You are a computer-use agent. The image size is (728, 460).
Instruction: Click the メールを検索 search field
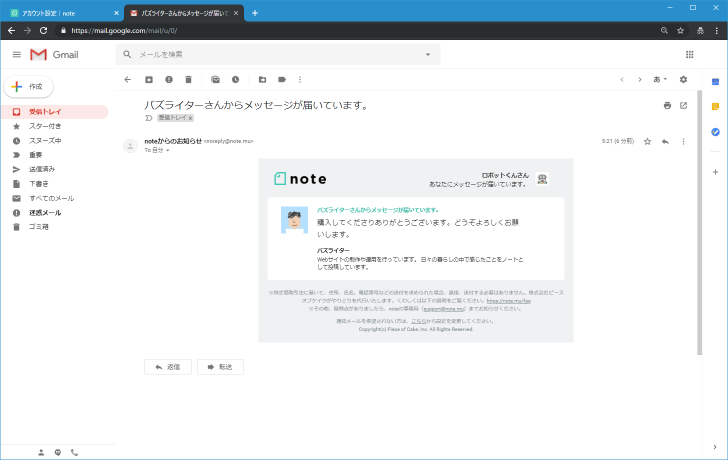[x=278, y=54]
